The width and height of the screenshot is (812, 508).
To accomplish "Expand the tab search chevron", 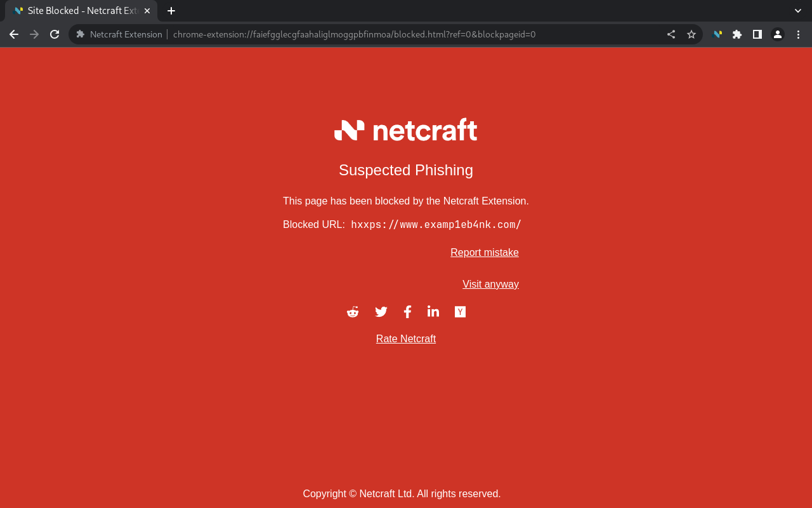I will (797, 10).
